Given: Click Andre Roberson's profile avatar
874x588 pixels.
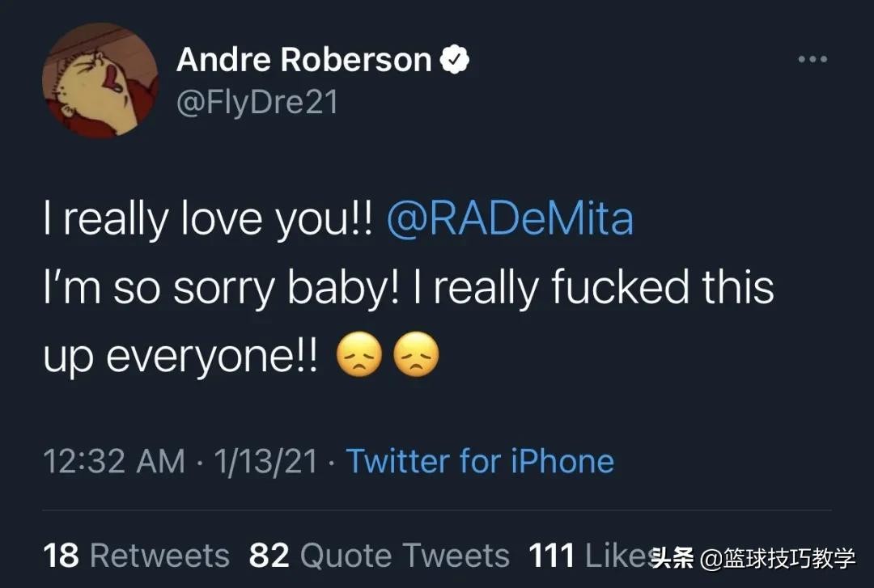Looking at the screenshot, I should point(100,80).
